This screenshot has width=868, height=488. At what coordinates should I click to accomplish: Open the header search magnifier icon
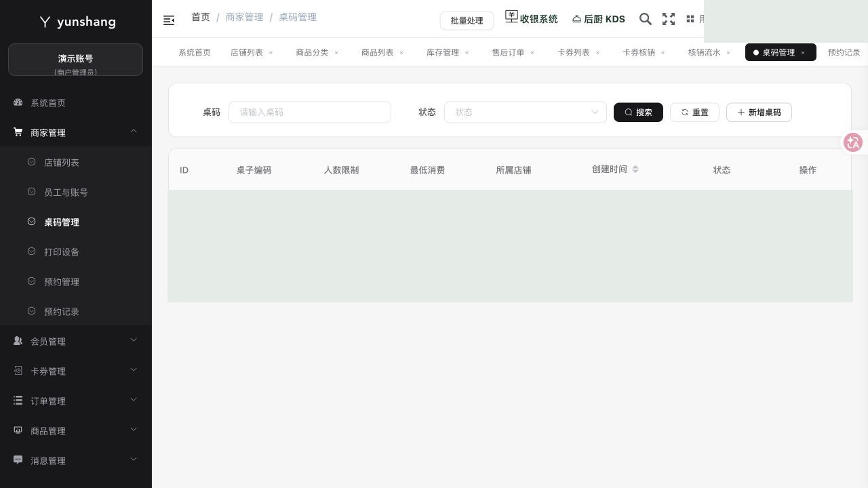tap(646, 19)
